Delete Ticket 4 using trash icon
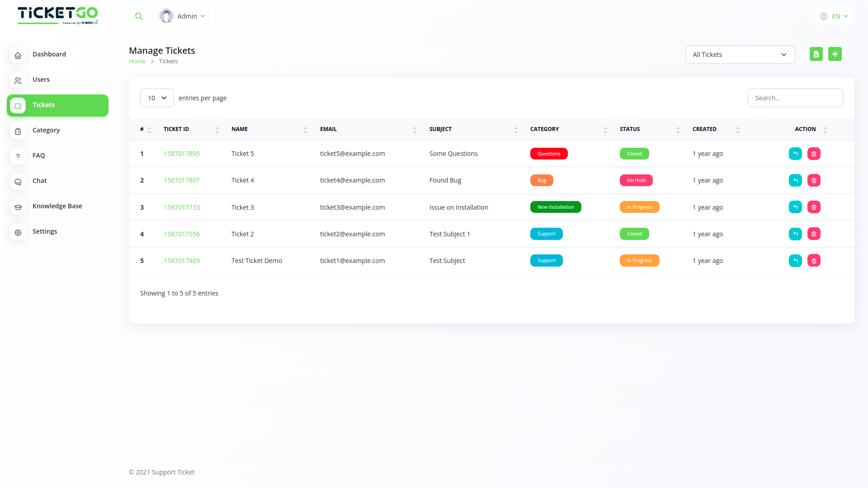The width and height of the screenshot is (868, 488). tap(814, 180)
